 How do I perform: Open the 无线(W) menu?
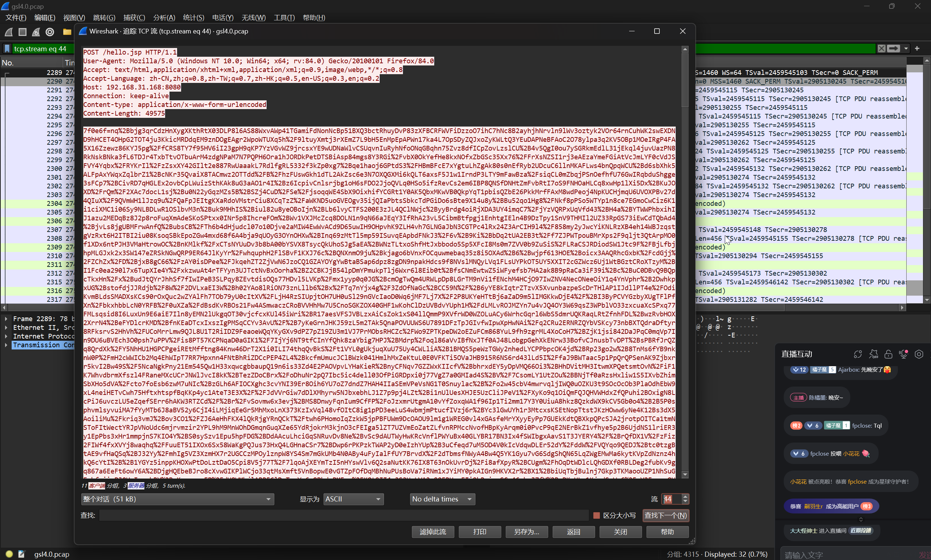click(253, 18)
